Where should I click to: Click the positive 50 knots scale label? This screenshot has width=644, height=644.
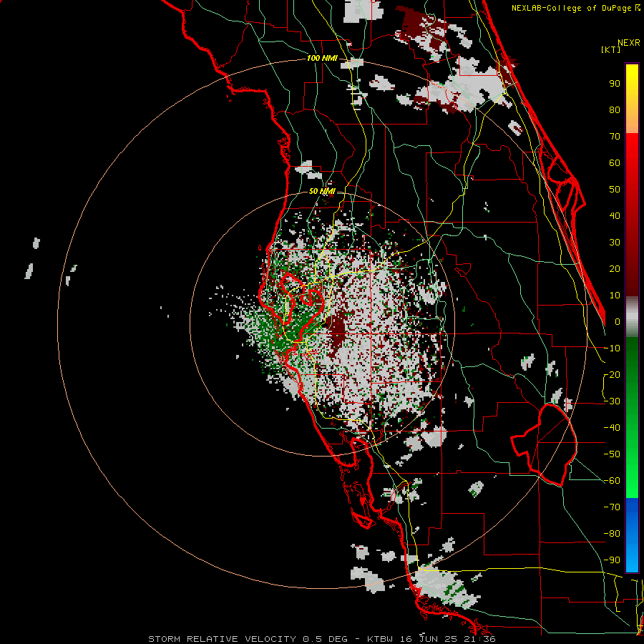615,190
